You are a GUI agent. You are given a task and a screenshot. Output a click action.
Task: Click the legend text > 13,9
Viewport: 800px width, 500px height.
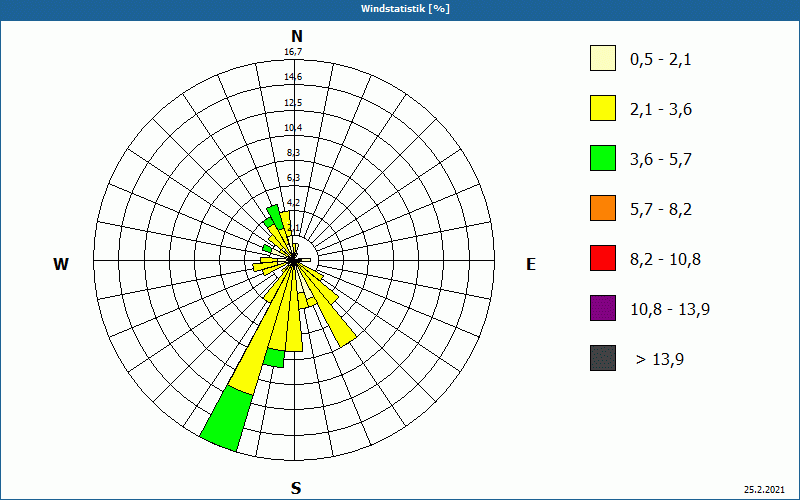tap(660, 360)
